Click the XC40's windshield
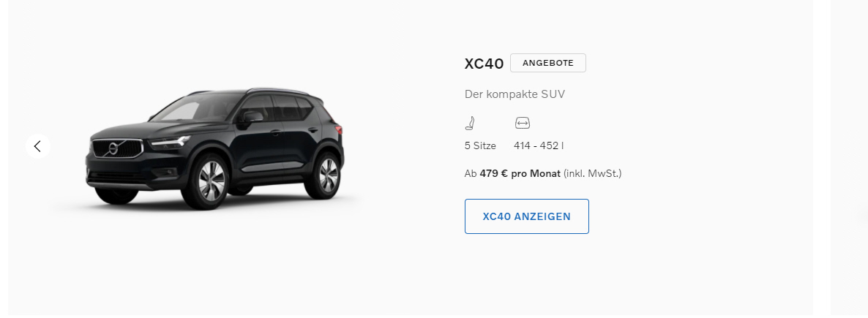 180,110
